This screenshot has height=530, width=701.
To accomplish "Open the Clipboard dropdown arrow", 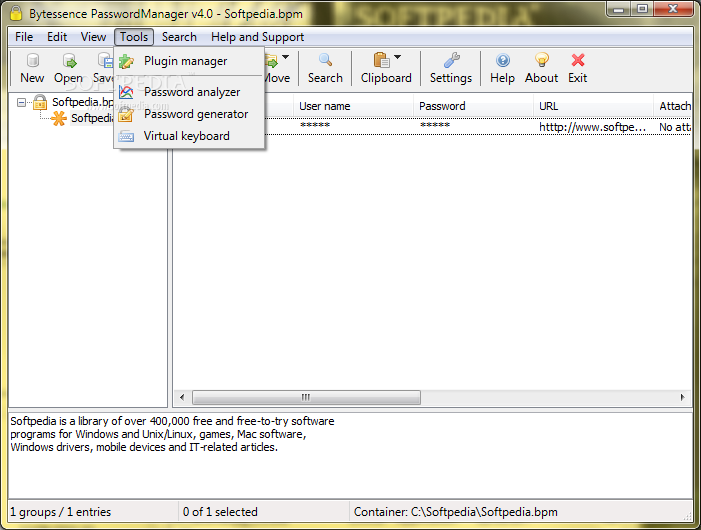I will tap(397, 57).
